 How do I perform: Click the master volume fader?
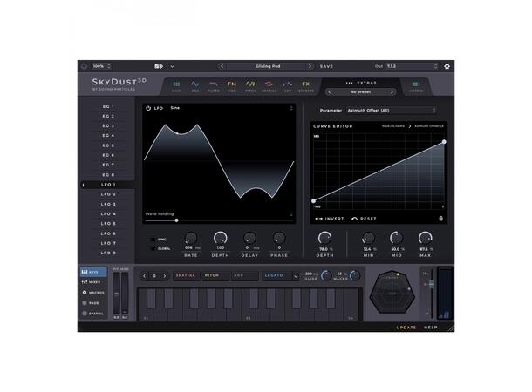pyautogui.click(x=431, y=285)
